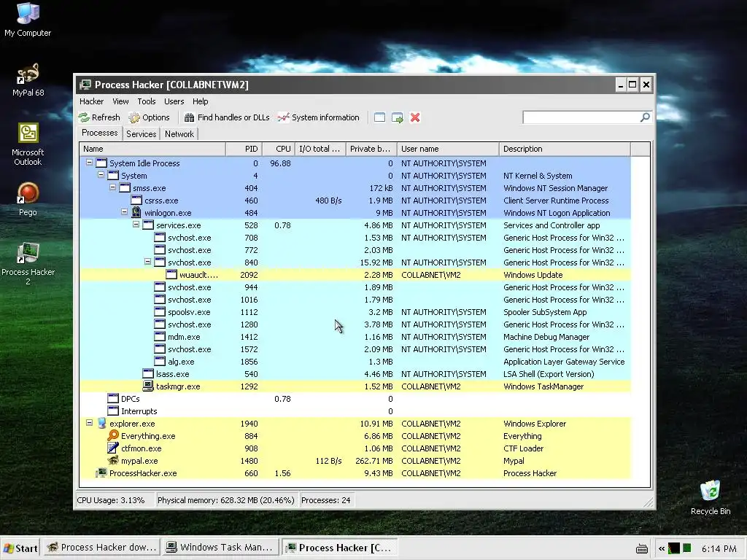Viewport: 747px width, 560px height.
Task: Collapse the smss.exe tree node
Action: tap(112, 187)
